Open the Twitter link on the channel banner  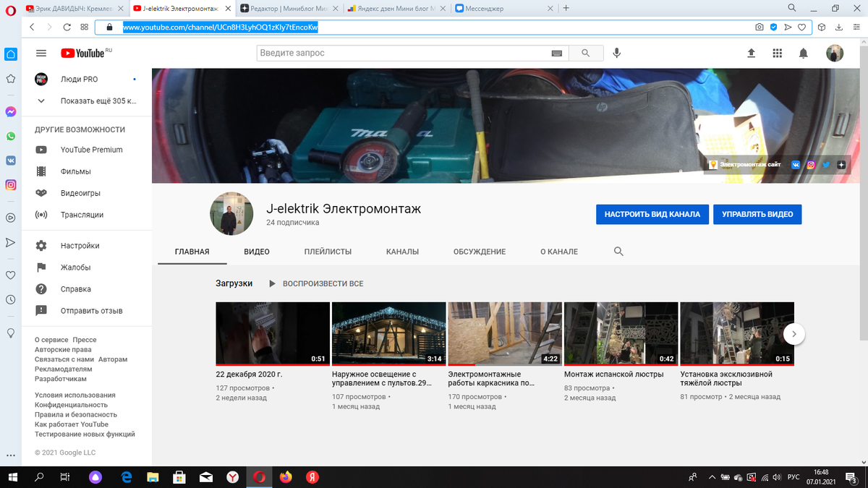pyautogui.click(x=826, y=165)
